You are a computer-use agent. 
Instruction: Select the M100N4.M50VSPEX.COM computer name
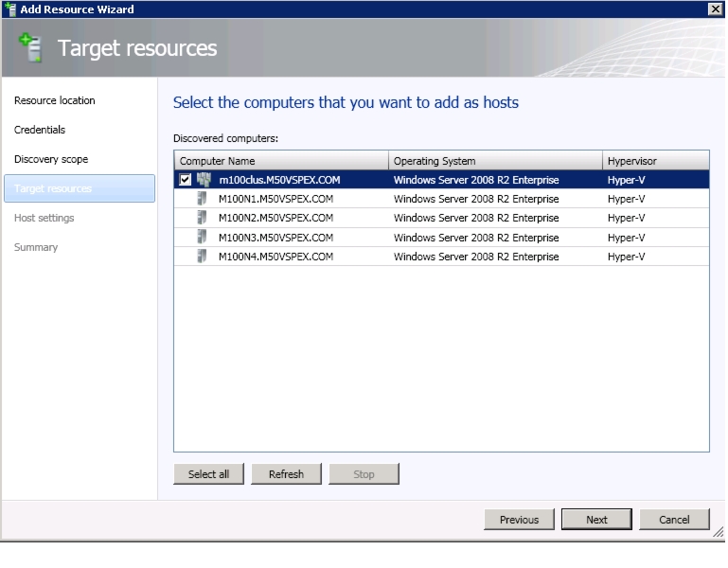pos(275,257)
